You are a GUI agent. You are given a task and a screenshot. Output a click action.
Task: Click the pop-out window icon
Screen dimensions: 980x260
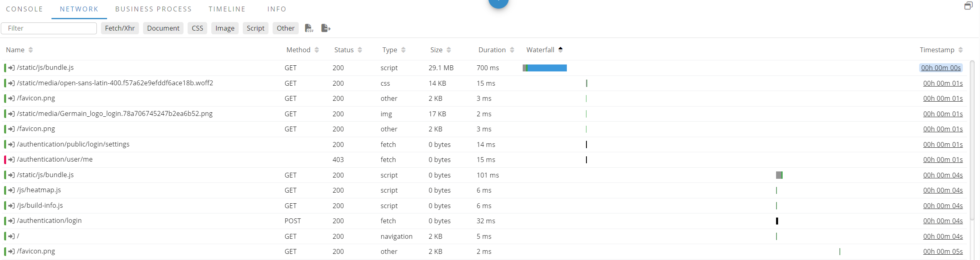point(968,6)
